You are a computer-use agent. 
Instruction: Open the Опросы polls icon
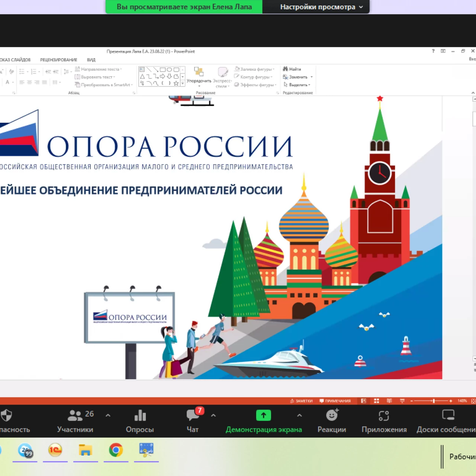(x=140, y=415)
